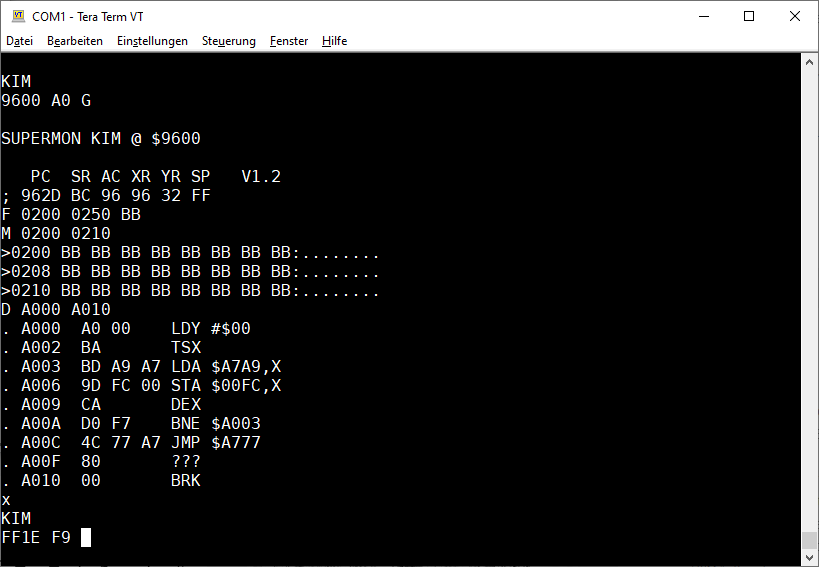The width and height of the screenshot is (819, 567).
Task: Maximize the Tera Term window
Action: pos(749,16)
